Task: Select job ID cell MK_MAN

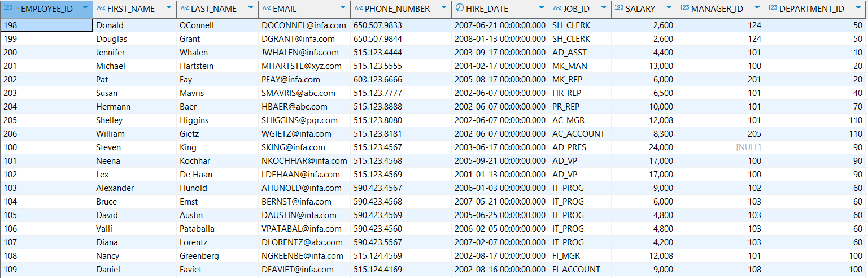Action: (x=580, y=66)
